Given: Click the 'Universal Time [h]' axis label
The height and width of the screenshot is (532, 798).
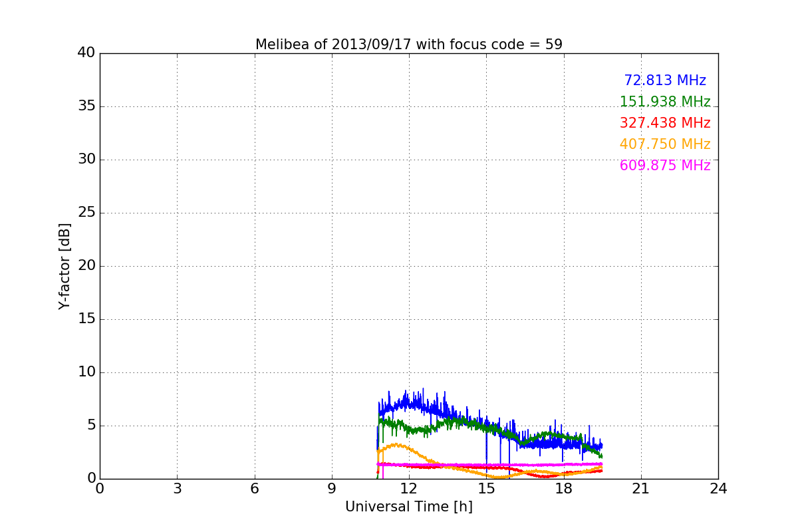Looking at the screenshot, I should coord(409,507).
